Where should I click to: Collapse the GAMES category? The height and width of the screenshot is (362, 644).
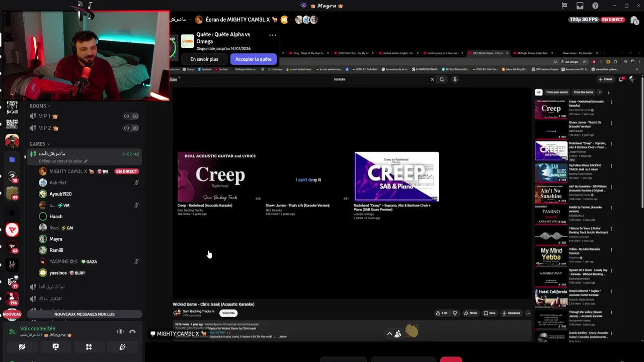40,144
